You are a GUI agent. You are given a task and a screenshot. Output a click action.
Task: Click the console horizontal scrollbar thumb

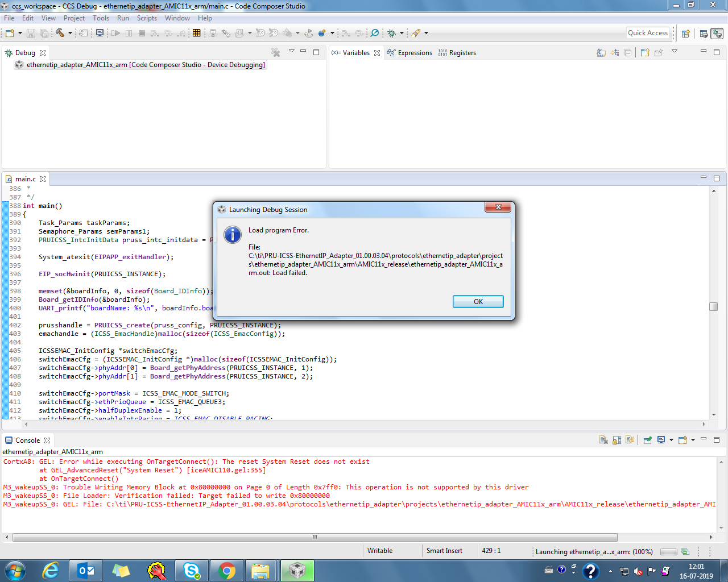pyautogui.click(x=315, y=537)
